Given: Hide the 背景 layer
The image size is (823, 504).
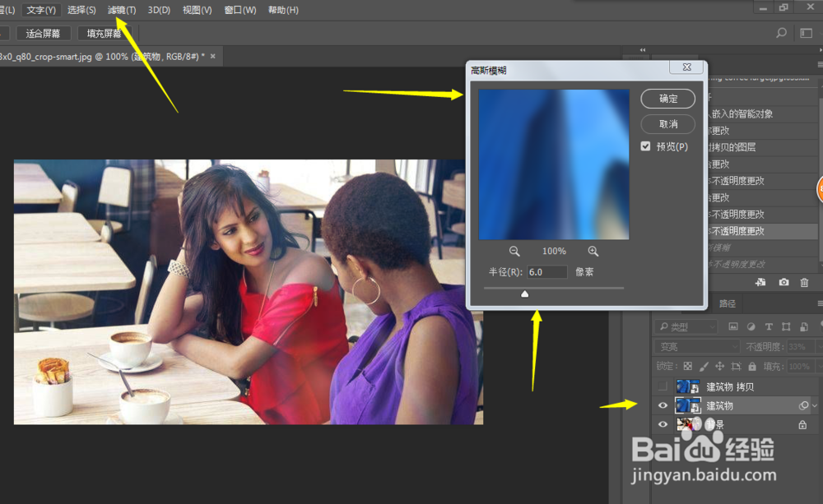Looking at the screenshot, I should (663, 424).
